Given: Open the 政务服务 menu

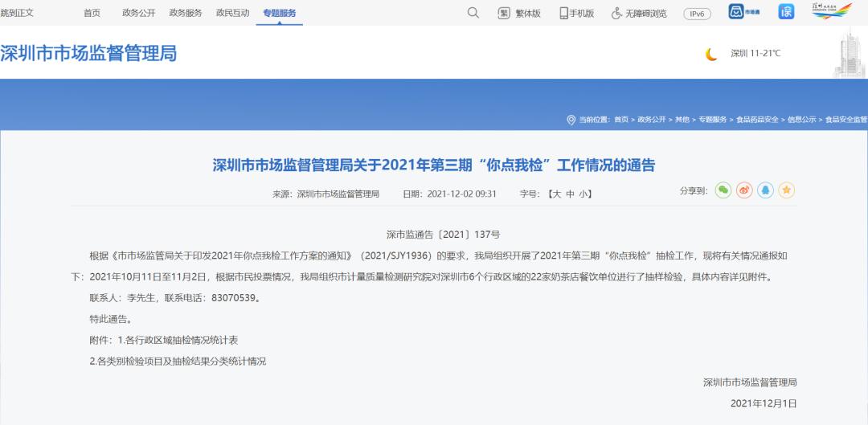Looking at the screenshot, I should tap(186, 13).
